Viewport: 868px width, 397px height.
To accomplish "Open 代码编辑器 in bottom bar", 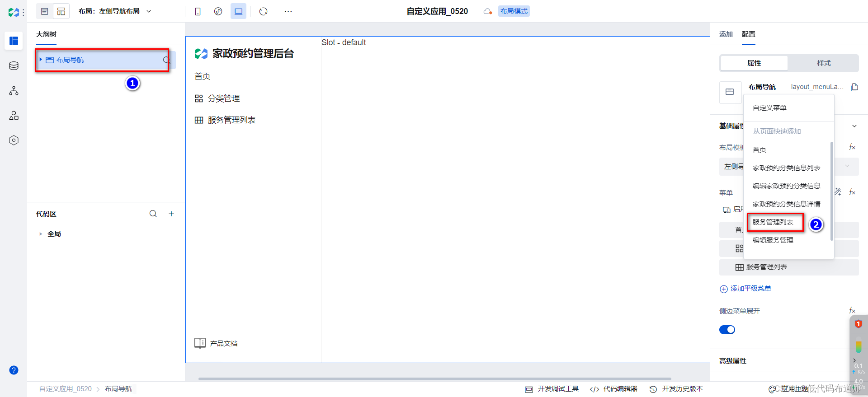I will tap(614, 389).
